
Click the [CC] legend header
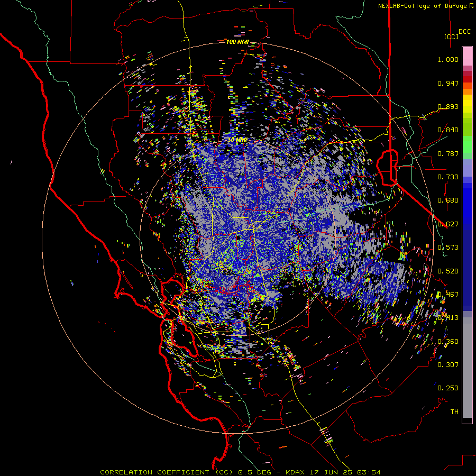tap(452, 36)
